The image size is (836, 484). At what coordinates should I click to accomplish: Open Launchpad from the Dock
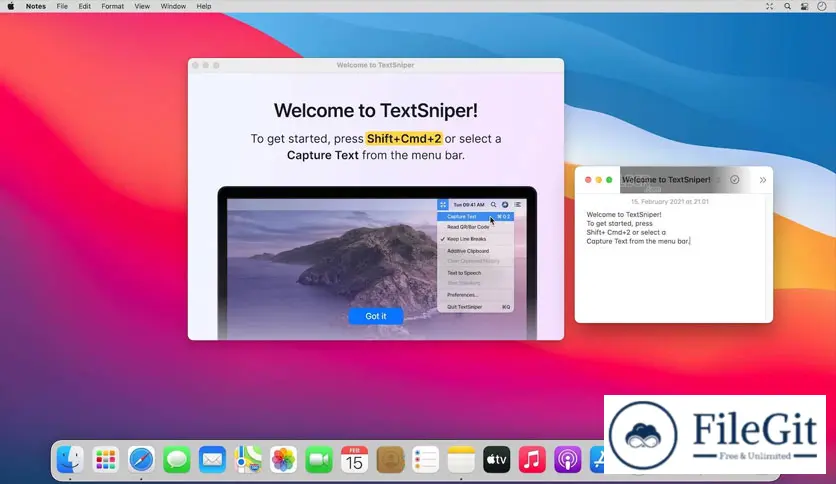tap(106, 459)
